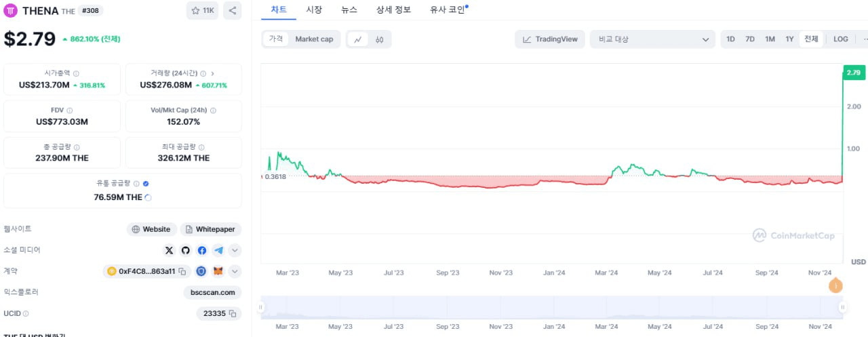The image size is (868, 337).
Task: Switch to the 시장 tab
Action: (x=314, y=10)
